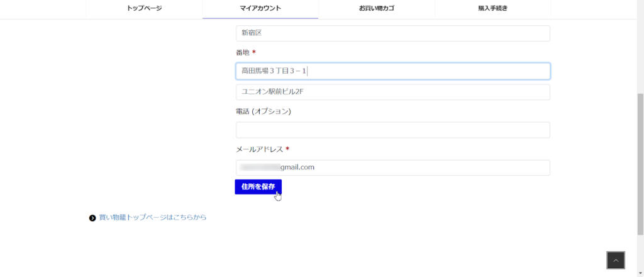Click the red asterisk next to メールアドレス
This screenshot has height=277, width=644.
(287, 149)
